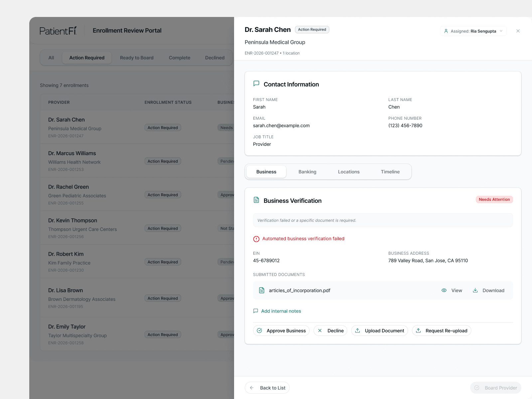
Task: Click the person icon beside Assigned
Action: pos(446,31)
